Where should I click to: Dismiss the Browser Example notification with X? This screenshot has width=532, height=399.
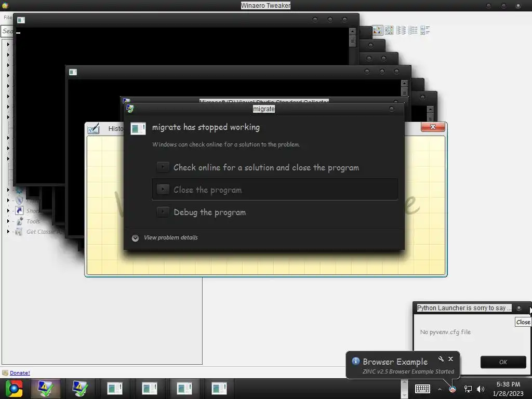point(450,358)
